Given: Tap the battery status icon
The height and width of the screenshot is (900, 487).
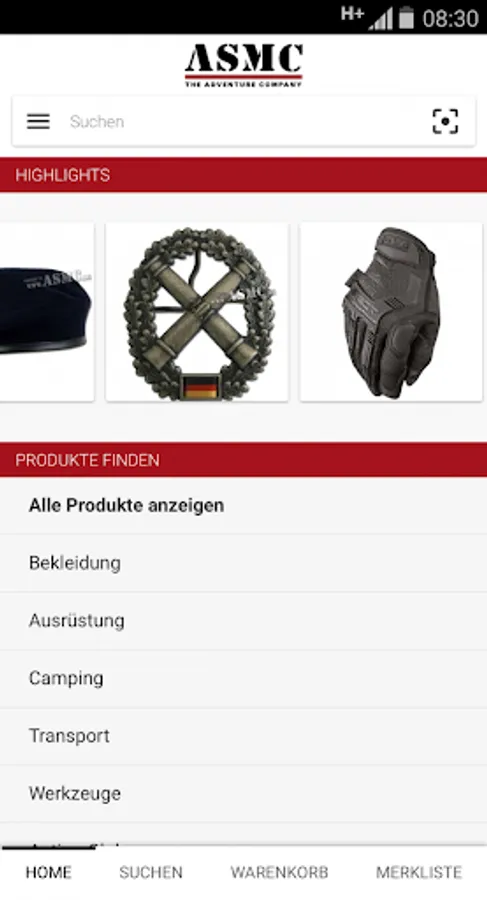Looking at the screenshot, I should click(407, 17).
